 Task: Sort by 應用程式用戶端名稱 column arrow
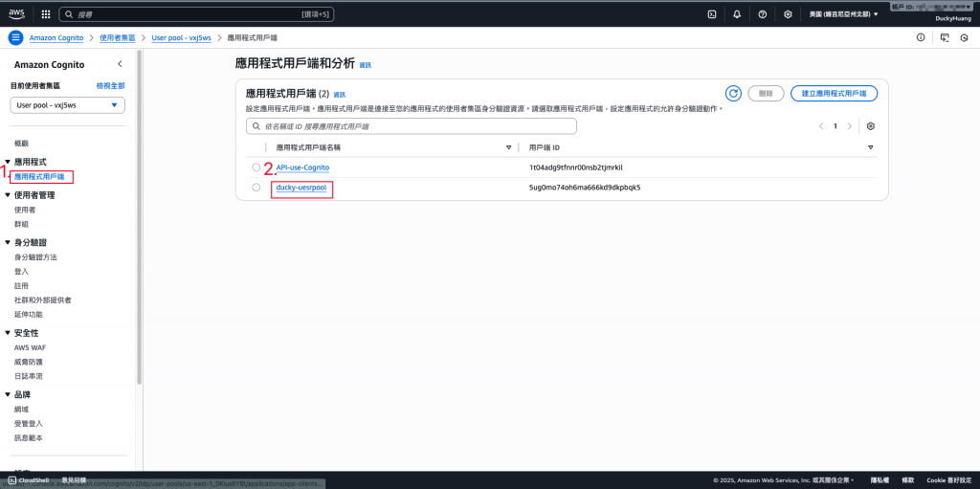point(509,147)
